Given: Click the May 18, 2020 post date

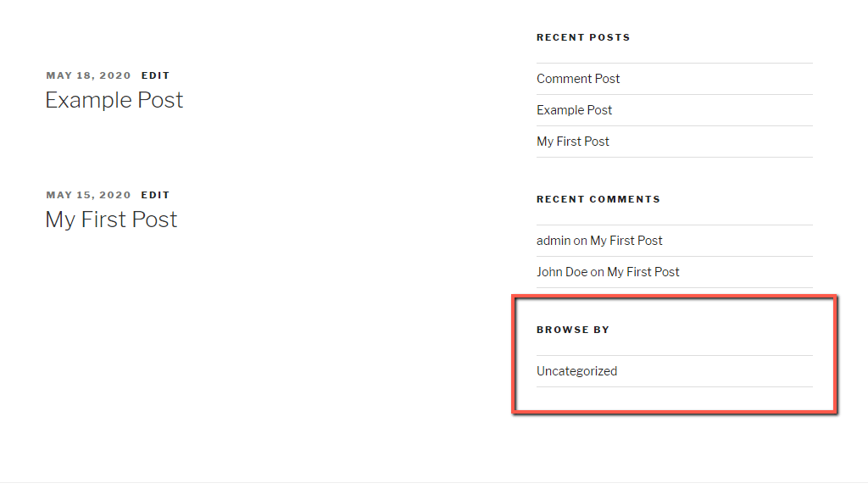Looking at the screenshot, I should (x=88, y=75).
